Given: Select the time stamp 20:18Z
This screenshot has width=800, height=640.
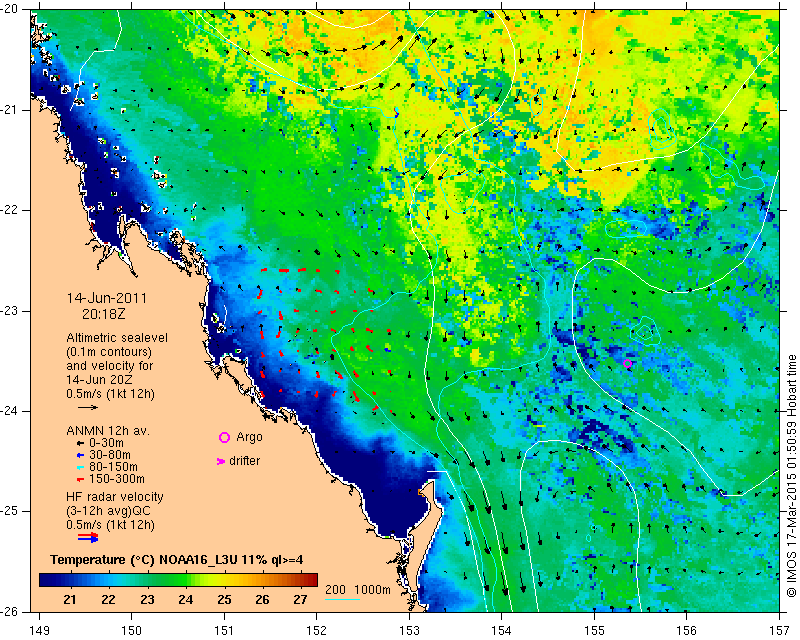Looking at the screenshot, I should pyautogui.click(x=104, y=314).
